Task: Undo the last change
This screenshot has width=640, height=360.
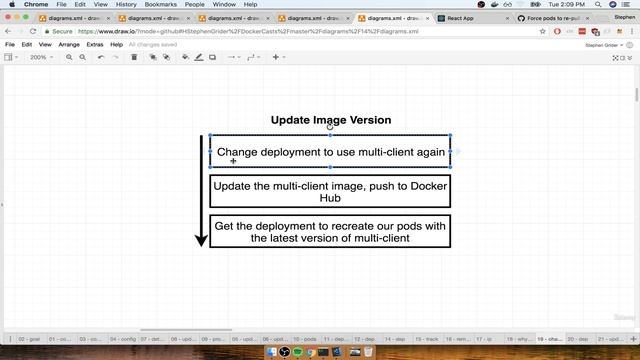Action: click(101, 57)
